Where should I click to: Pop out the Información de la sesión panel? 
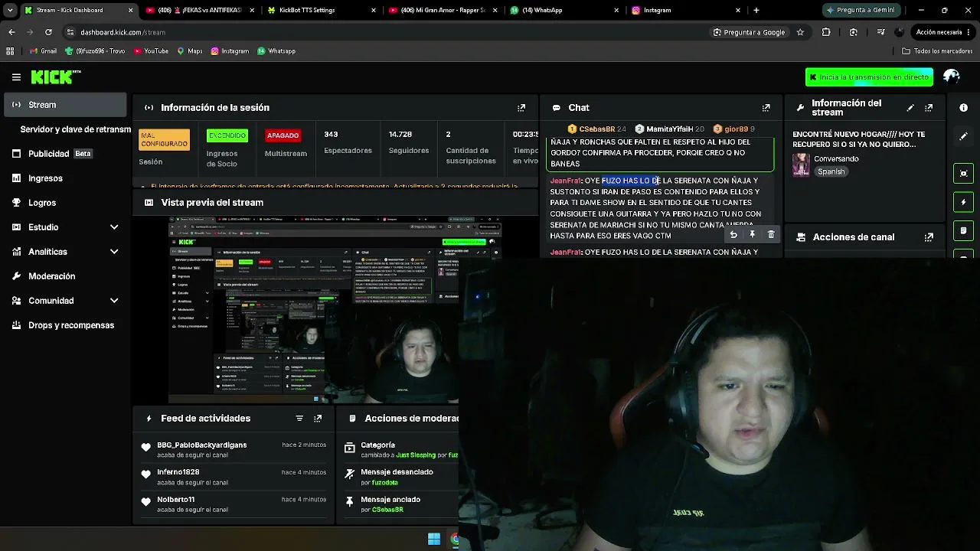pos(521,108)
